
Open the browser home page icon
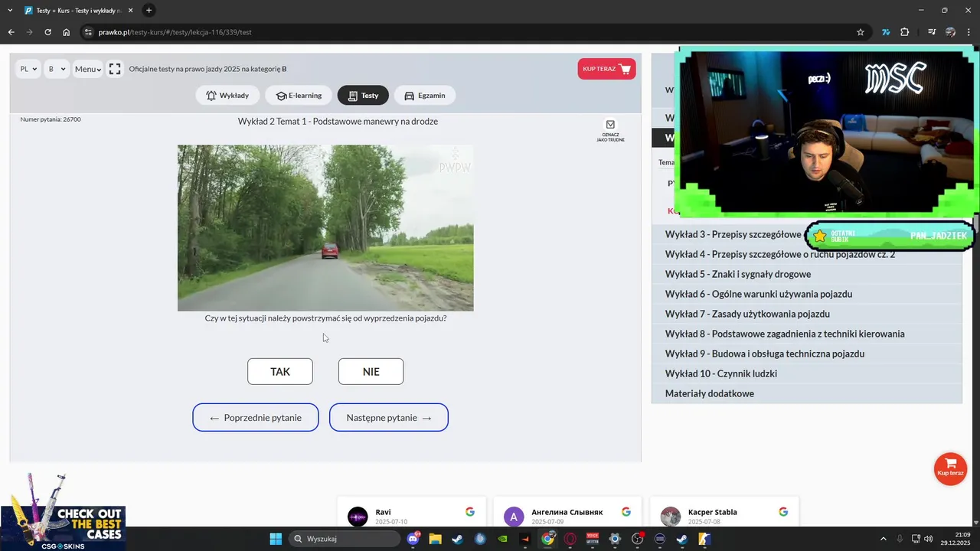tap(67, 32)
